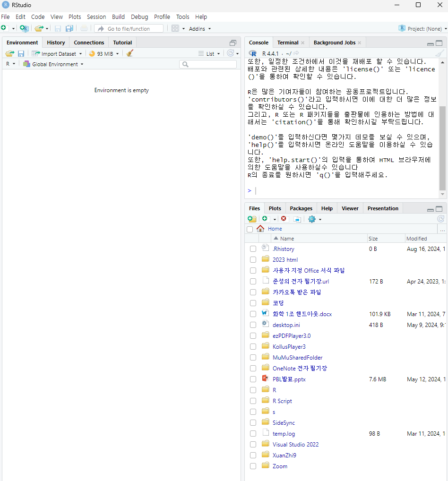448x481 pixels.
Task: Open the Visual Studio 2022 folder
Action: click(295, 445)
